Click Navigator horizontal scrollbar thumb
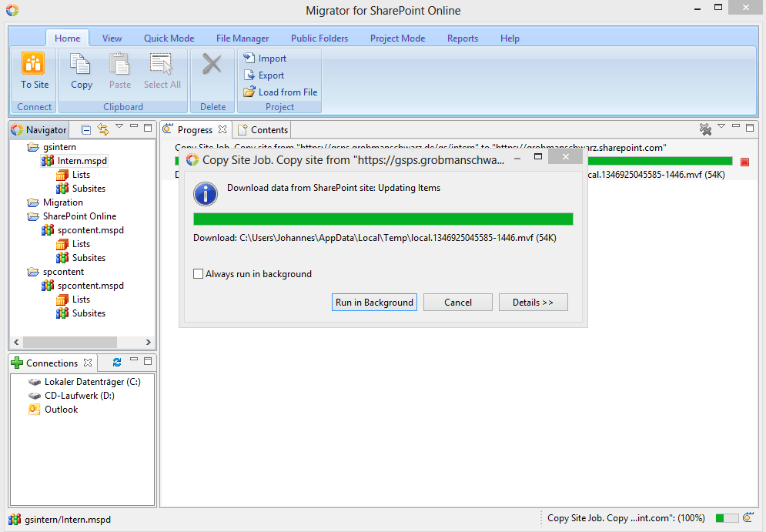Screen dimensions: 766x532 click(x=70, y=342)
